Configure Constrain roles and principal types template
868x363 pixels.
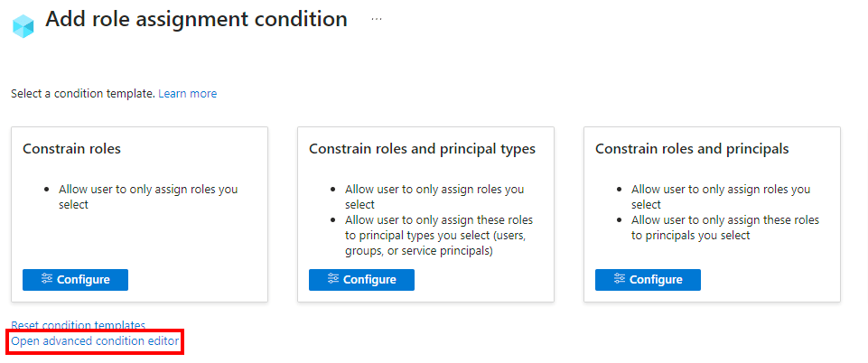click(361, 280)
